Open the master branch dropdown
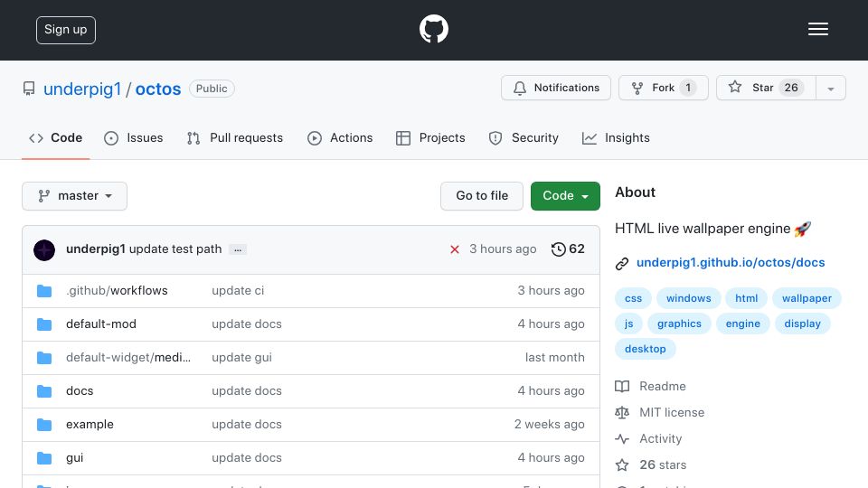868x488 pixels. [75, 196]
